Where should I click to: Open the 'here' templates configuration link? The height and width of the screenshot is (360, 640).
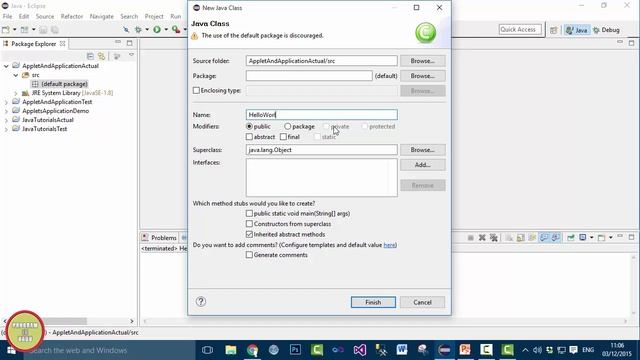[389, 245]
